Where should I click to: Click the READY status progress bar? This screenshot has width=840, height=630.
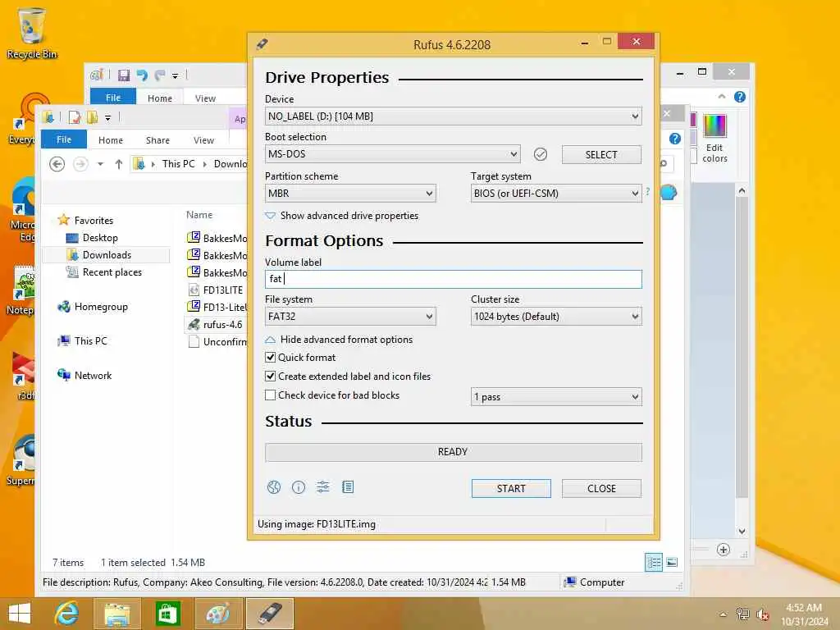[x=453, y=452]
